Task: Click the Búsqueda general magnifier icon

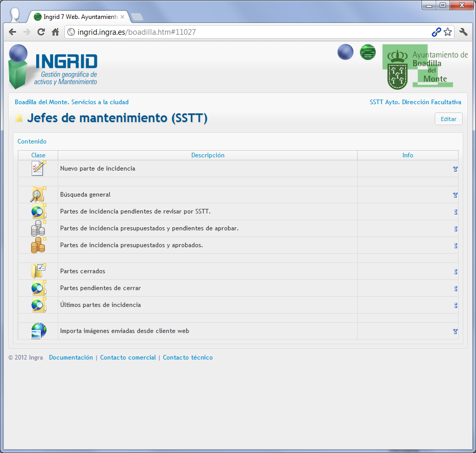Action: [38, 195]
